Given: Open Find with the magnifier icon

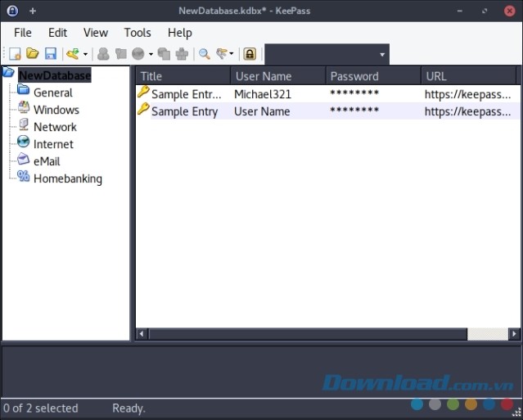Looking at the screenshot, I should 204,54.
